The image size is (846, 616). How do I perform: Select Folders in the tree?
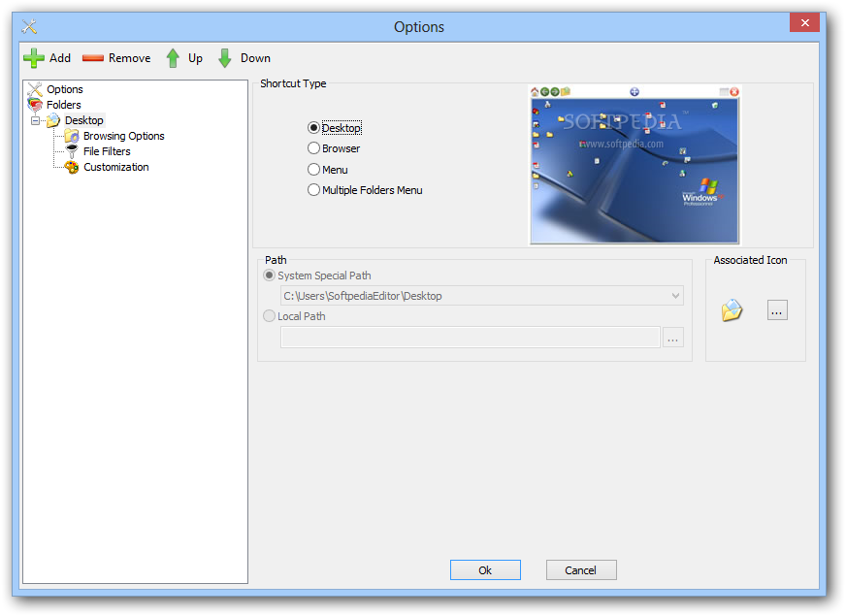pyautogui.click(x=64, y=105)
